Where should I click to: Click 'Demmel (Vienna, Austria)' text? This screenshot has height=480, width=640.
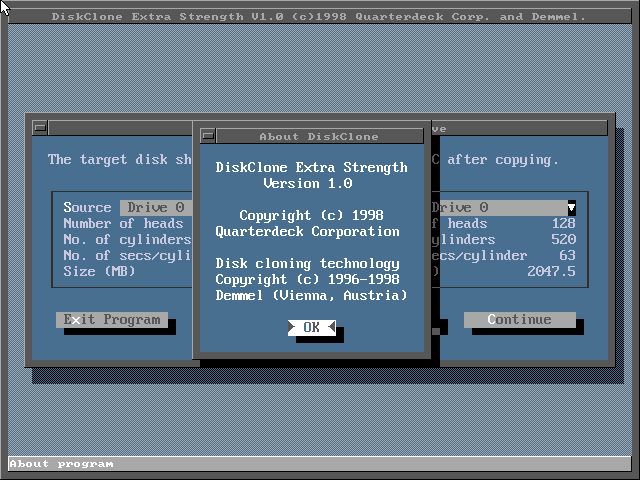pyautogui.click(x=311, y=296)
